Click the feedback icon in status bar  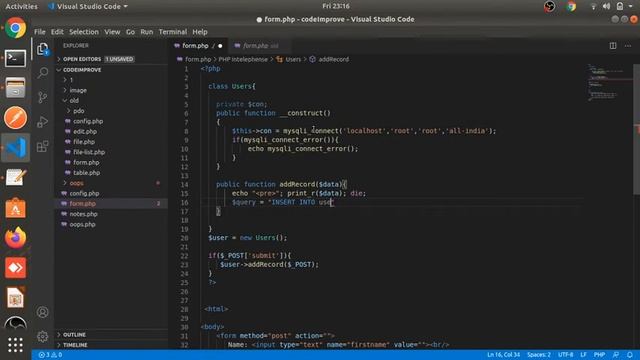coord(616,355)
